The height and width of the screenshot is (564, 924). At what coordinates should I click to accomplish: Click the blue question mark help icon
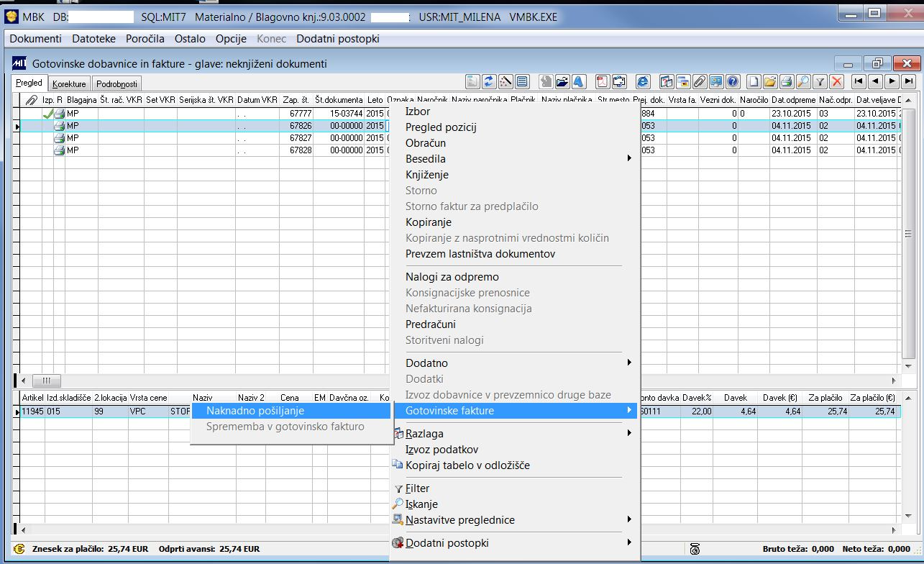(732, 81)
